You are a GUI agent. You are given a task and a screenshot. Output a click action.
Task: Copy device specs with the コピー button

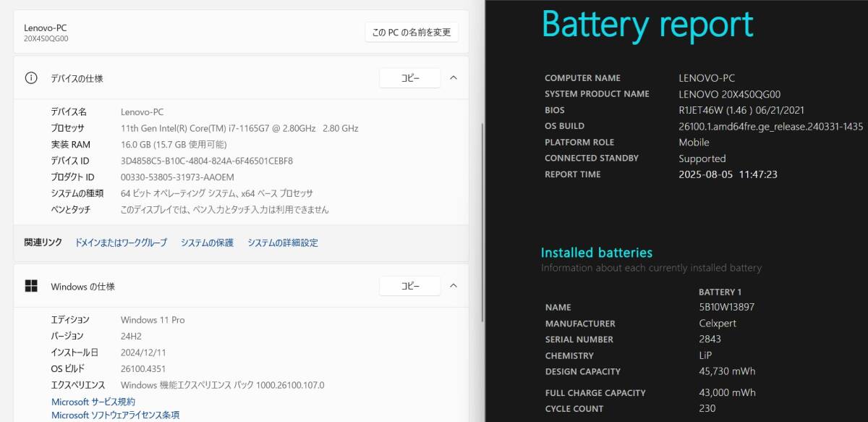(x=409, y=78)
